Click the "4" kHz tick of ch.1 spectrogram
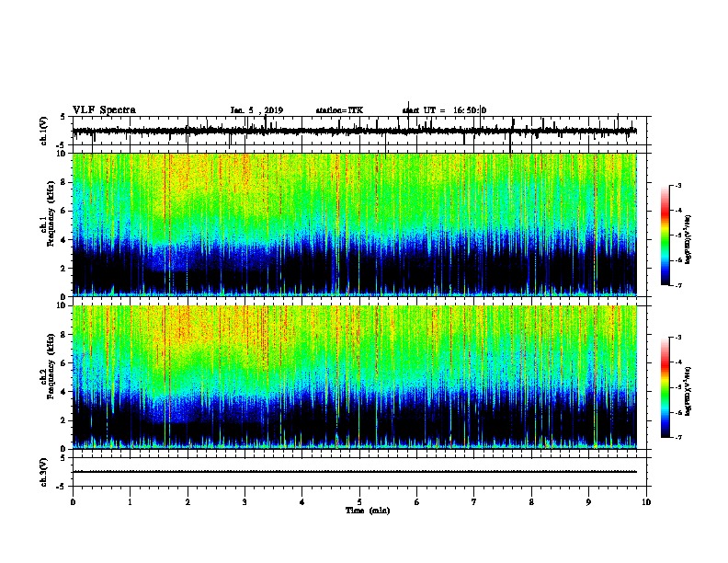Screen dimensions: 728x563 click(64, 240)
